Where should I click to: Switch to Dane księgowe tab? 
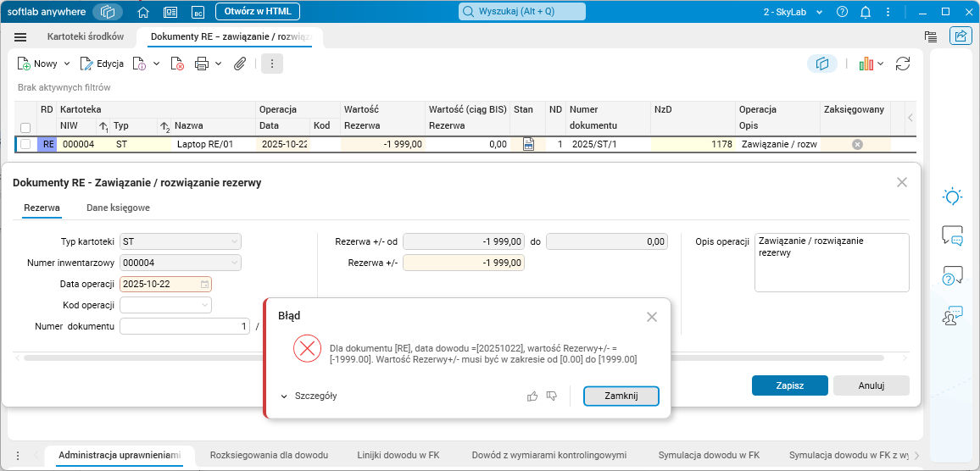click(118, 208)
